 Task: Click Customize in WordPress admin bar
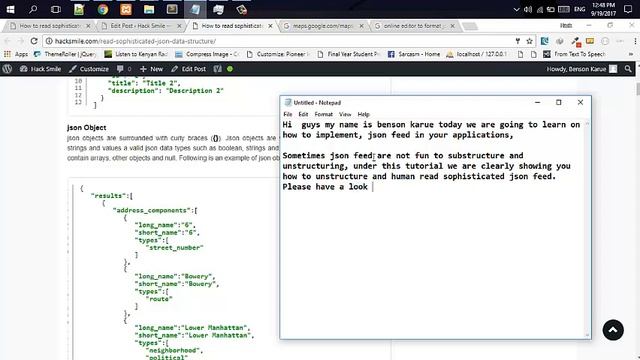[x=89, y=69]
